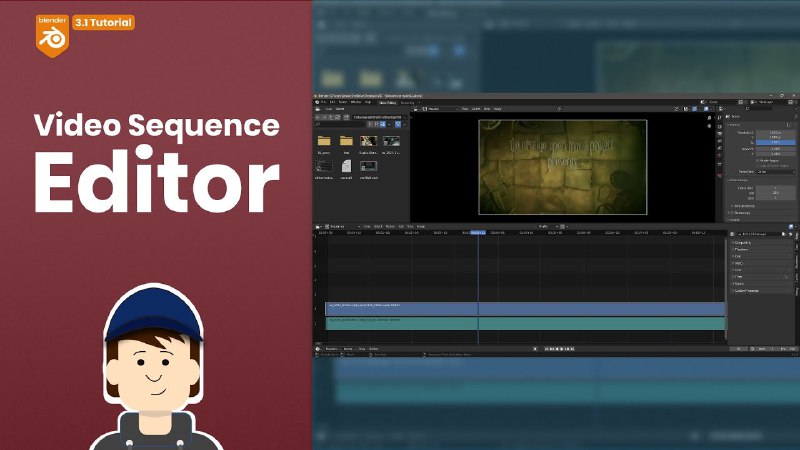Play animation forward

[x=562, y=349]
